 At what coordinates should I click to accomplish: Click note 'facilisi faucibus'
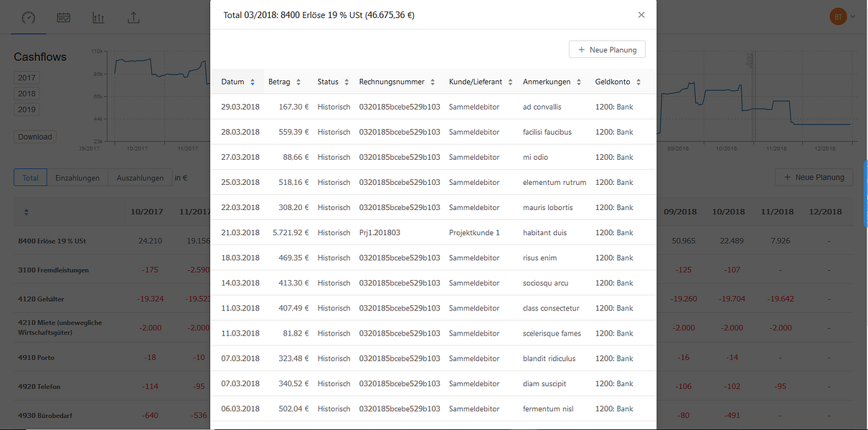click(547, 132)
